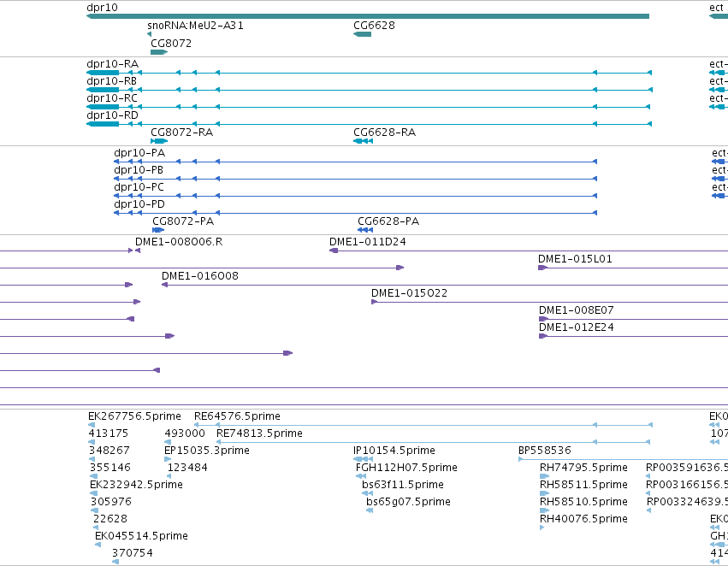
Task: Click the 370754 feature arrow glyph
Action: (x=115, y=562)
